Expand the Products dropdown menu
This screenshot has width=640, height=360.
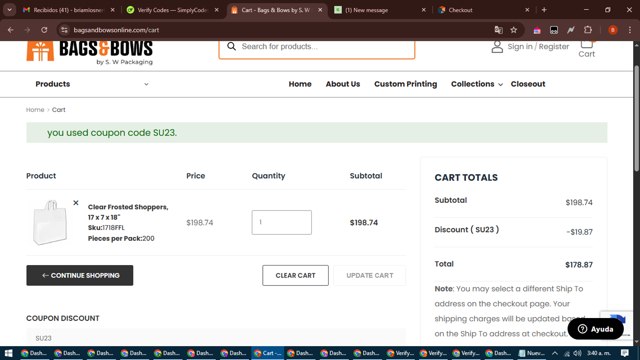tap(92, 84)
